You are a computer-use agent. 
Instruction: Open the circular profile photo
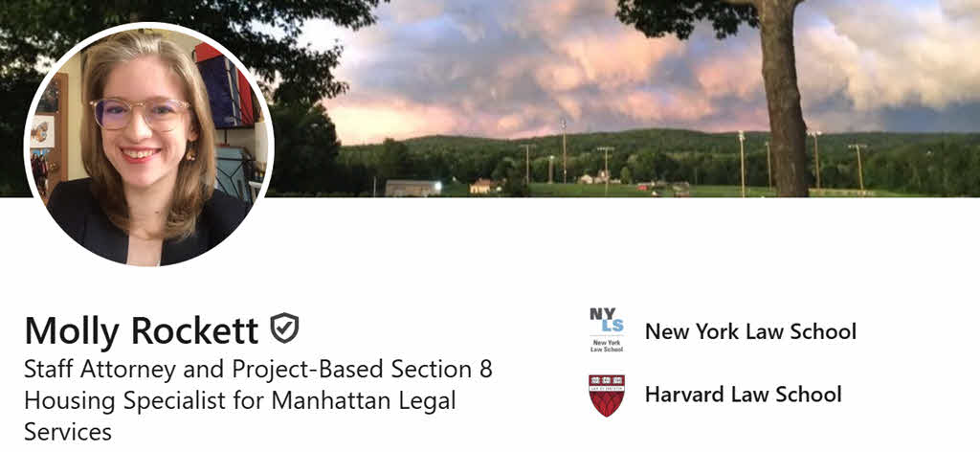coord(149,145)
